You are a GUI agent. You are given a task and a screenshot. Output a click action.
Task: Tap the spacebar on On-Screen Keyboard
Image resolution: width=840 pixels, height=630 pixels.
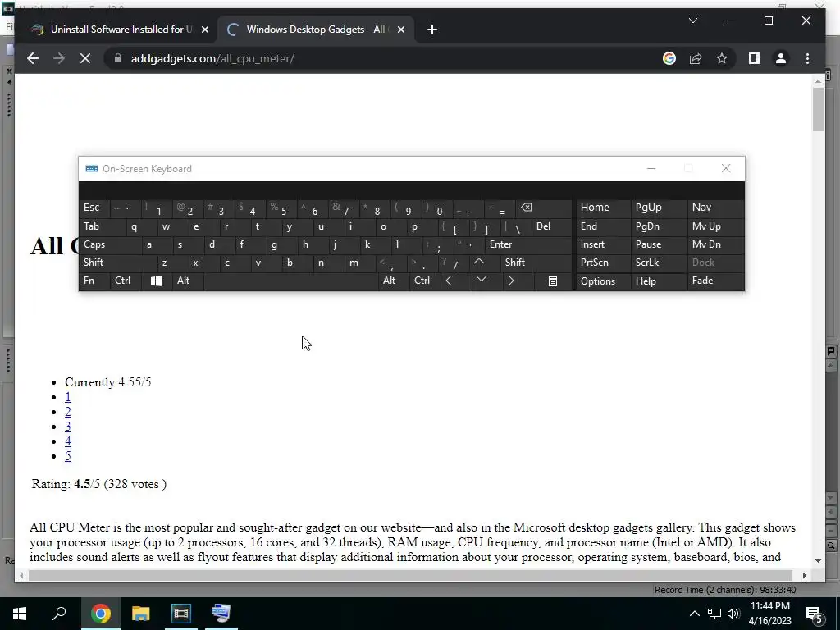pyautogui.click(x=291, y=281)
